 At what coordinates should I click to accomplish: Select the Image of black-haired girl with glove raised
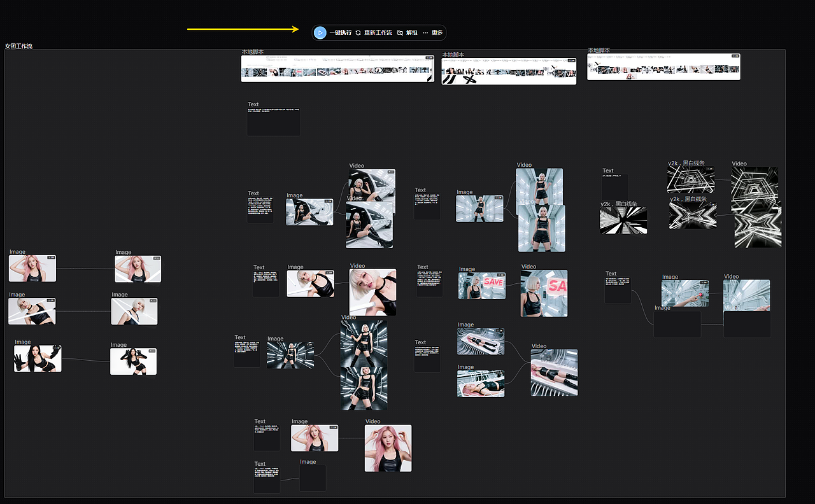(38, 359)
